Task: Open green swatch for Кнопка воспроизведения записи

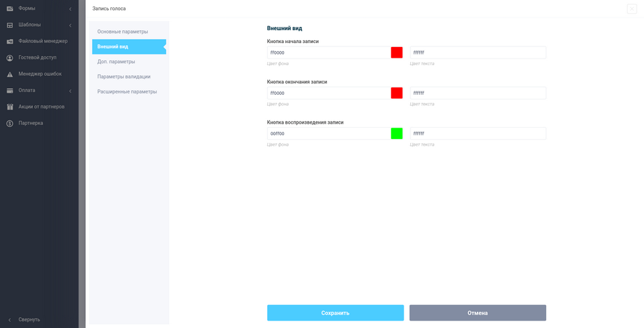Action: coord(396,134)
